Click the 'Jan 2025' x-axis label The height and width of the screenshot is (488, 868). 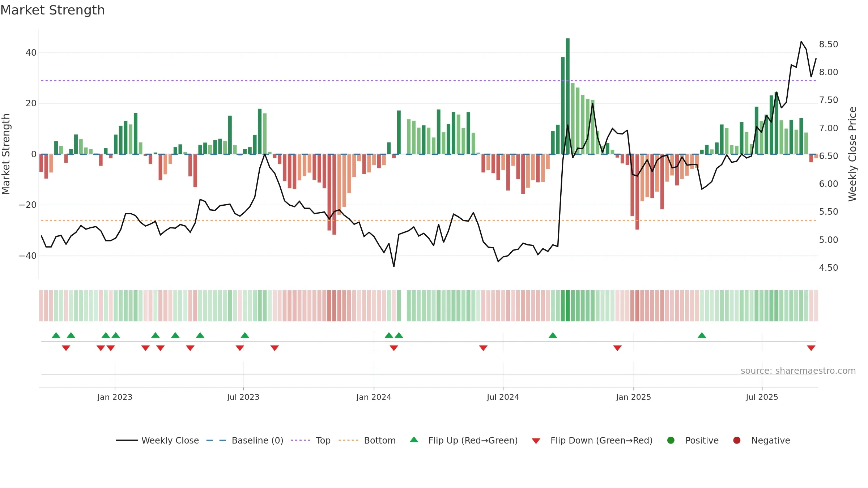click(x=633, y=397)
